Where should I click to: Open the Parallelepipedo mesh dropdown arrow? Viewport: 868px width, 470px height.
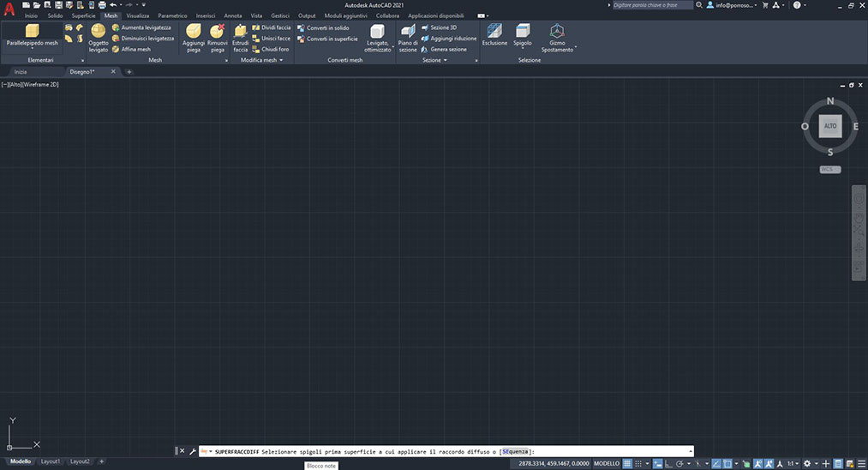tap(32, 49)
